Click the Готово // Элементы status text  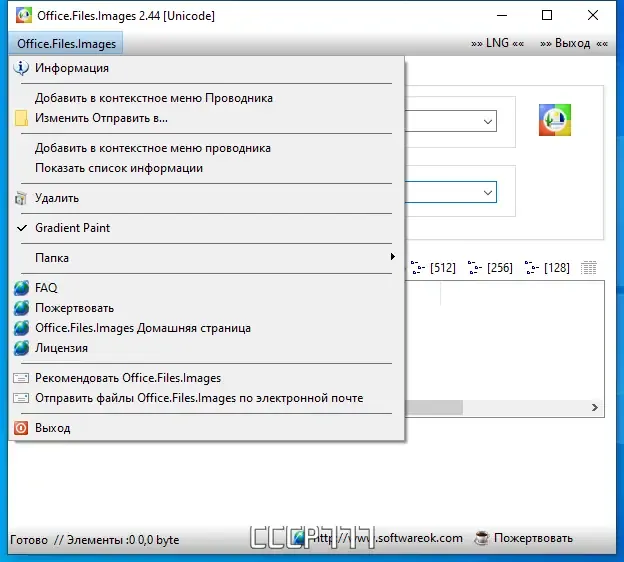click(x=94, y=540)
